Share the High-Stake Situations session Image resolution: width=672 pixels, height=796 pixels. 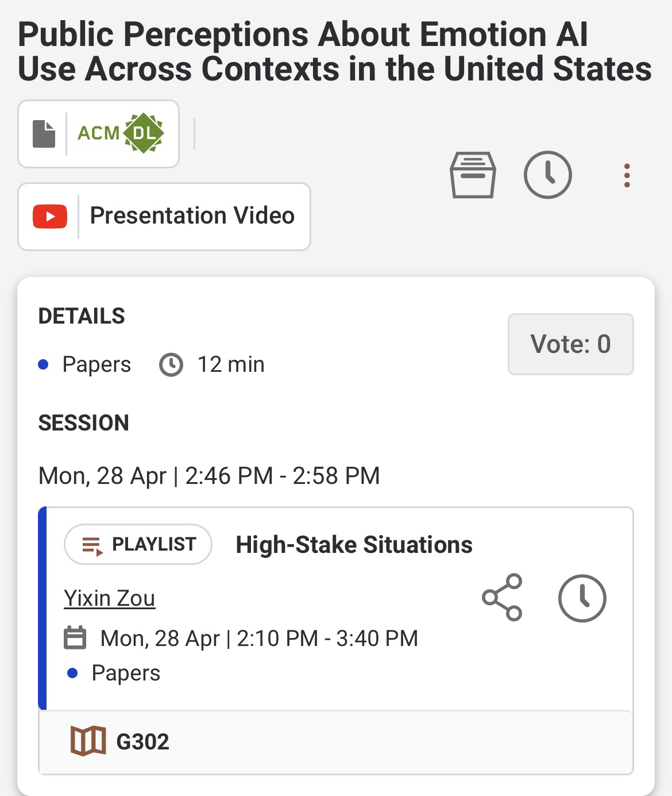[503, 598]
